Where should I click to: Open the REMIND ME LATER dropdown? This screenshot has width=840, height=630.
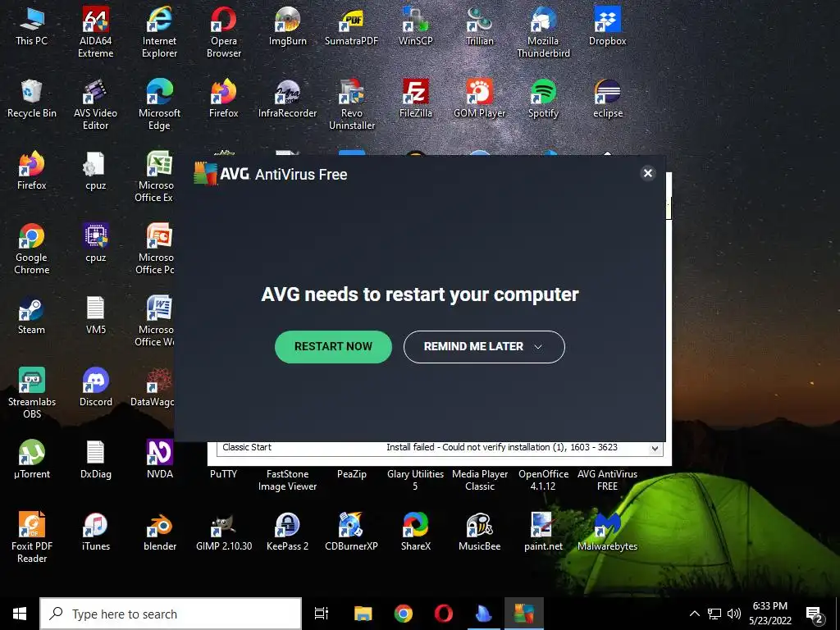(x=484, y=347)
